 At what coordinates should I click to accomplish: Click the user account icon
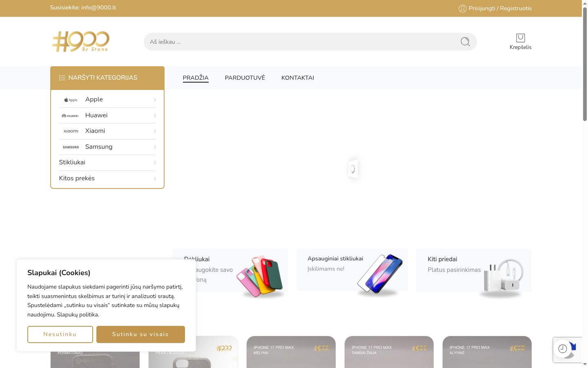click(463, 9)
